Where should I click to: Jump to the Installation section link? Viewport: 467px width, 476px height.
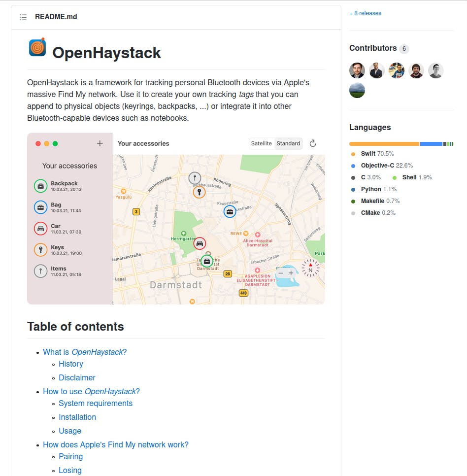point(77,417)
